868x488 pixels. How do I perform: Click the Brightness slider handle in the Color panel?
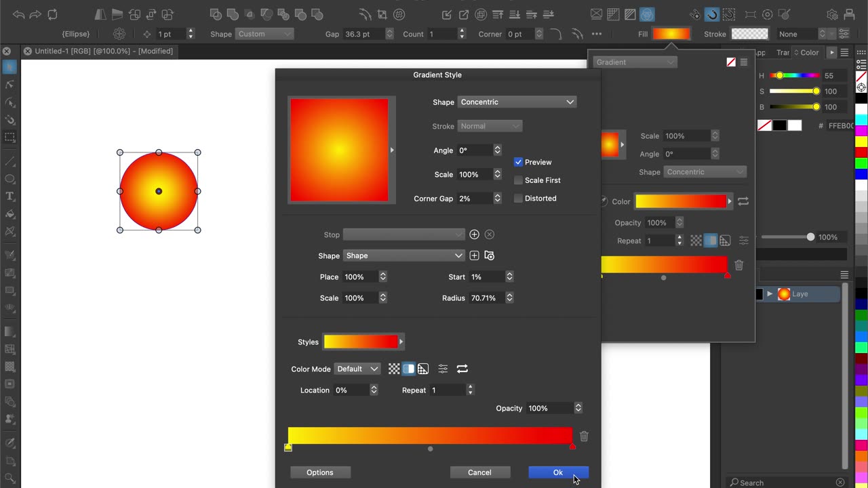(816, 106)
